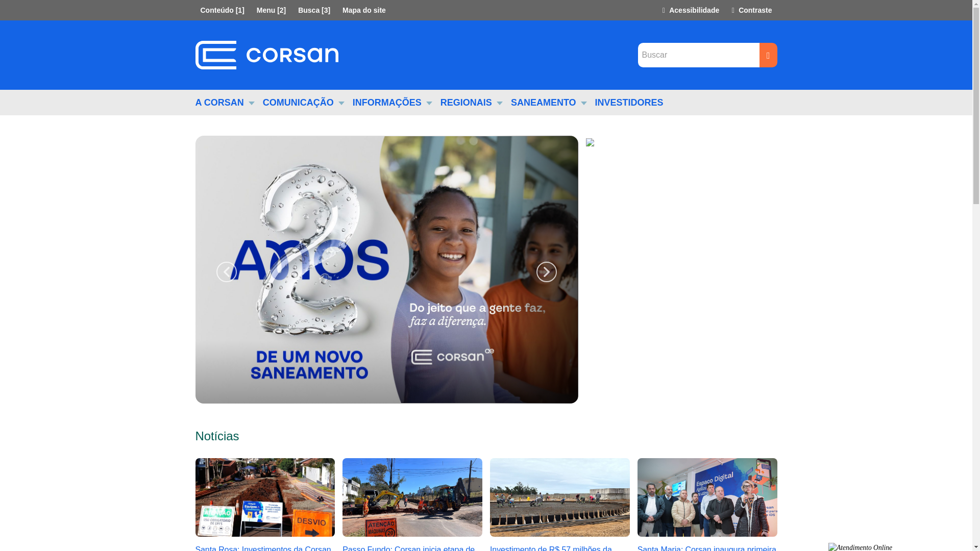Image resolution: width=980 pixels, height=551 pixels.
Task: Jump to Busca [3] link
Action: pyautogui.click(x=314, y=10)
